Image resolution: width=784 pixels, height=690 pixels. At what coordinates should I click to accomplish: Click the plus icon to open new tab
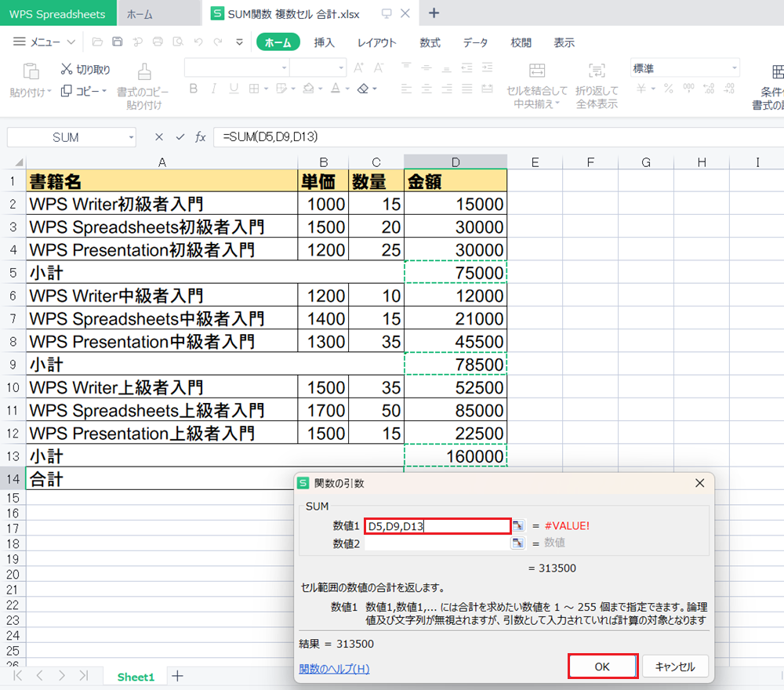coord(434,13)
